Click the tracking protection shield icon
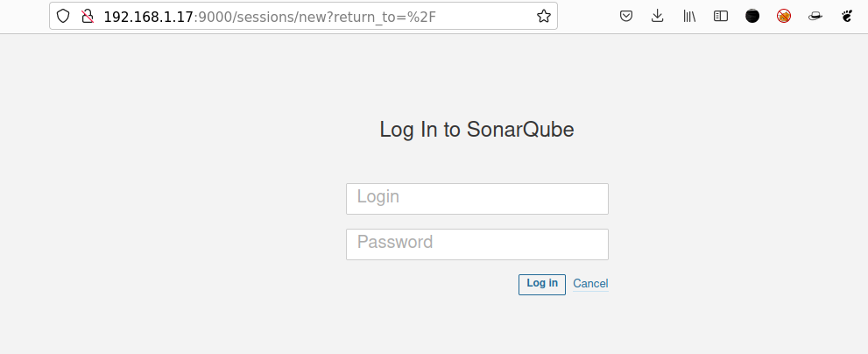 click(x=63, y=16)
